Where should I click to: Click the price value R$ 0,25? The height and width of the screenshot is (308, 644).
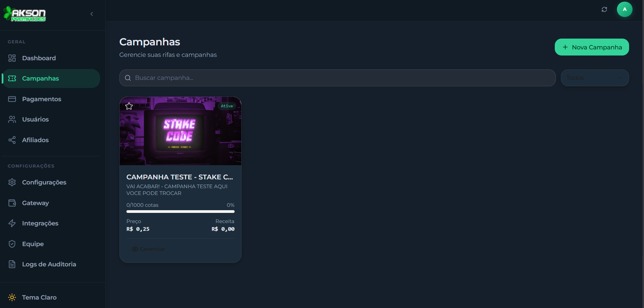pos(138,229)
